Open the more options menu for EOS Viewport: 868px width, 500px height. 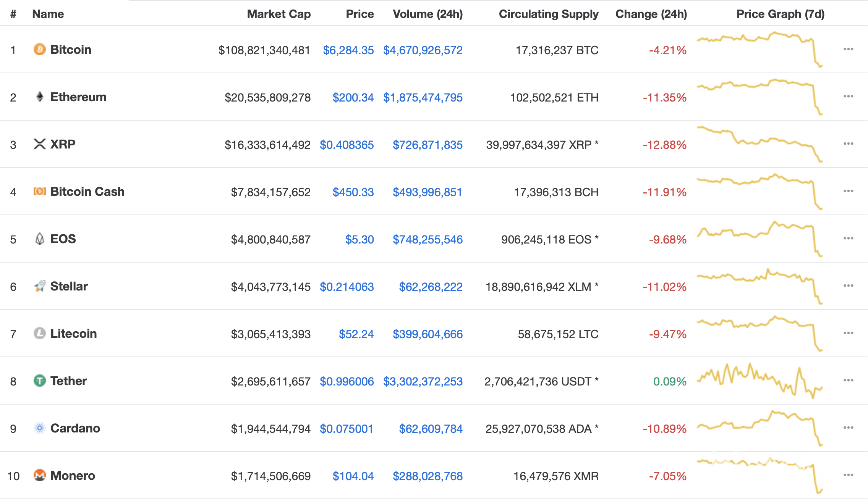click(848, 238)
